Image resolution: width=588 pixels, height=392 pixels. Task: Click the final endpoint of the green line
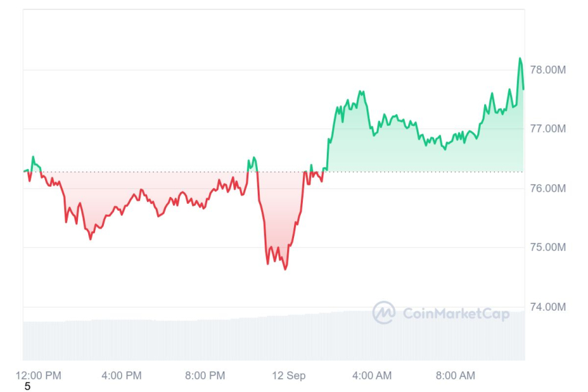[x=524, y=88]
